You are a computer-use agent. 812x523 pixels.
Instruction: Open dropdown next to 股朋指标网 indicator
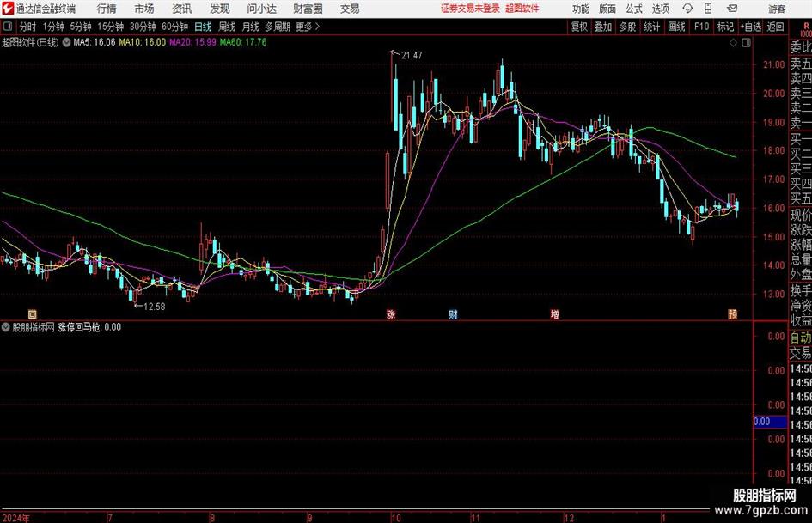pos(6,327)
